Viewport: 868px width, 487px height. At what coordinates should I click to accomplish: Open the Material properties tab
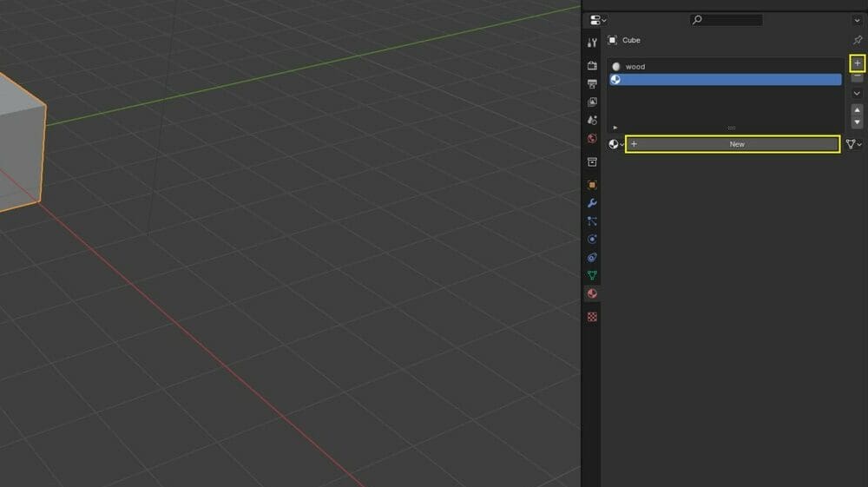coord(592,293)
